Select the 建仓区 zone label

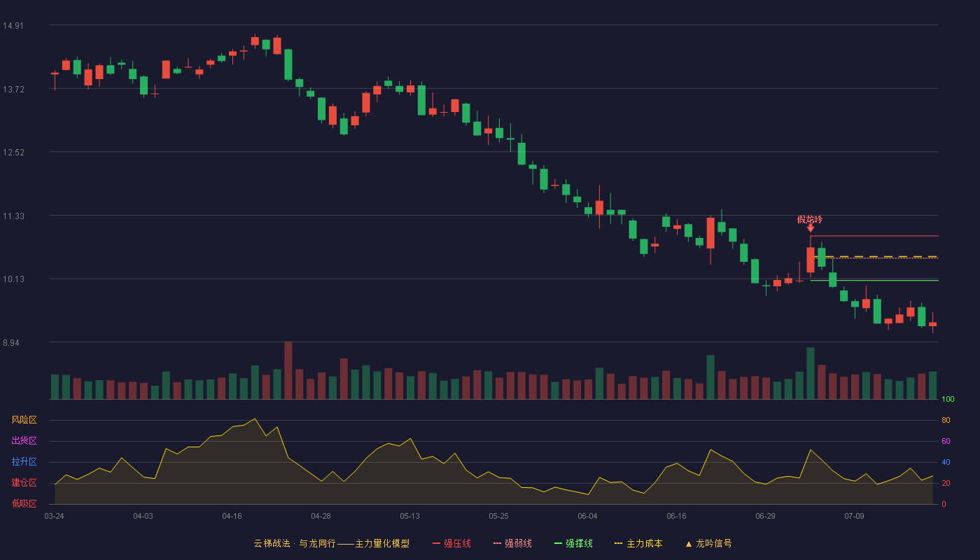point(24,483)
